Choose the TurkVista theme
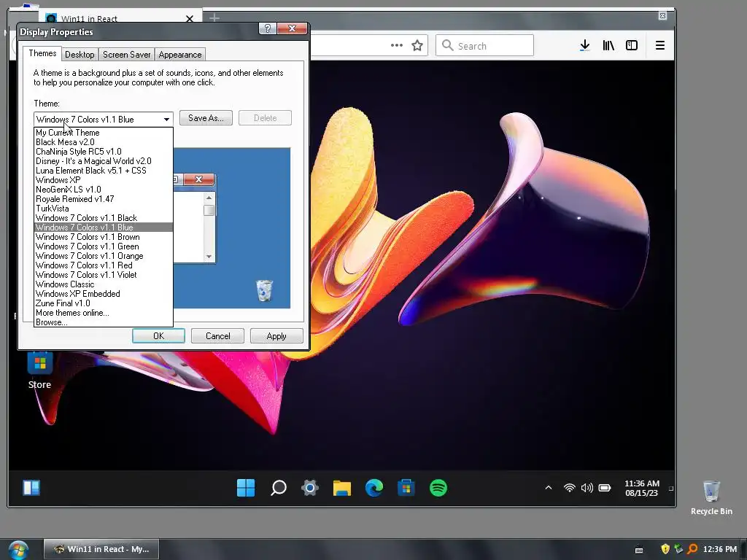This screenshot has height=560, width=747. tap(104, 209)
